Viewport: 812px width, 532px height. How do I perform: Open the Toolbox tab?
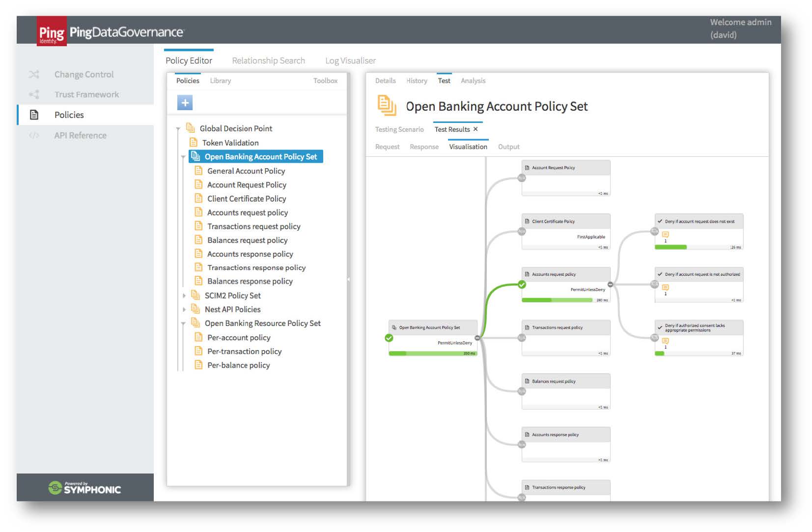325,81
